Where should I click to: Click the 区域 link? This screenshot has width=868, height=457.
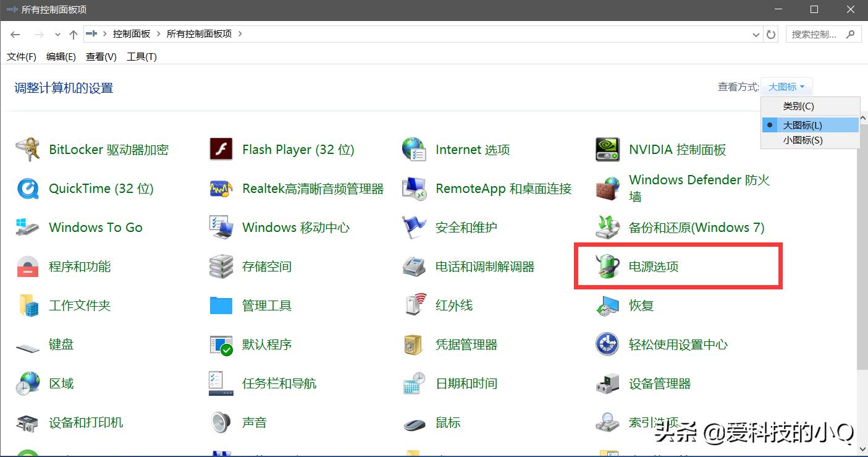point(61,383)
